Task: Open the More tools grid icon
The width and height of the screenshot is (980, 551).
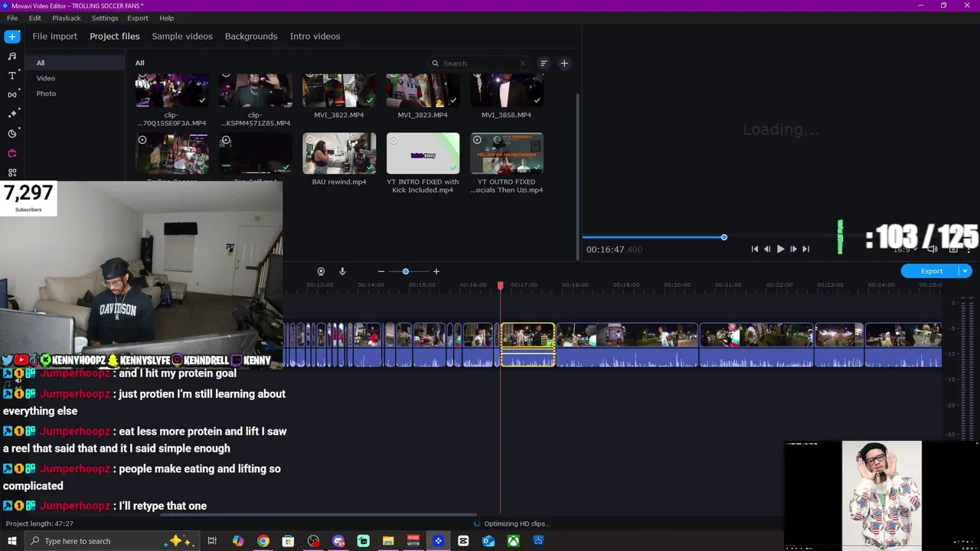Action: tap(12, 173)
